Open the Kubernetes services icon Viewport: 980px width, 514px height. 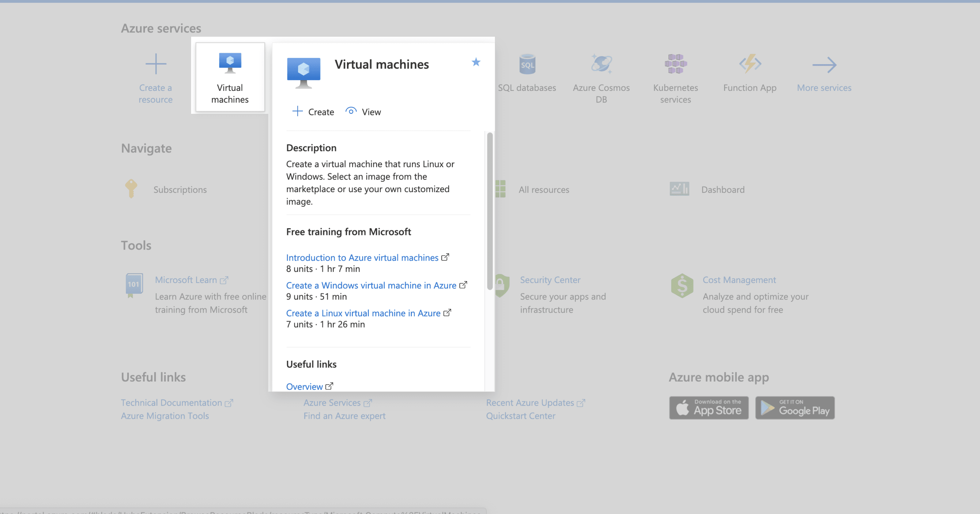point(675,64)
